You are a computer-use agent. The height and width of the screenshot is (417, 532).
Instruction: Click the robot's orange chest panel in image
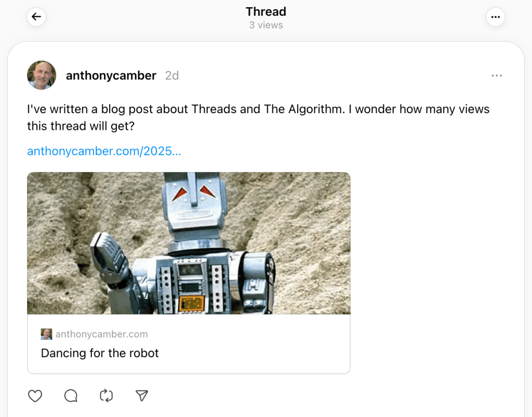pos(192,303)
